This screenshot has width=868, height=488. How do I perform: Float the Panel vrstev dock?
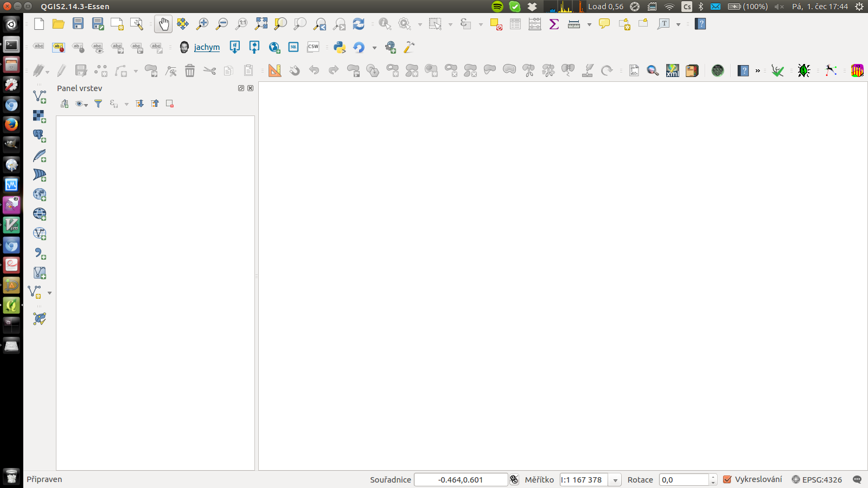point(241,88)
